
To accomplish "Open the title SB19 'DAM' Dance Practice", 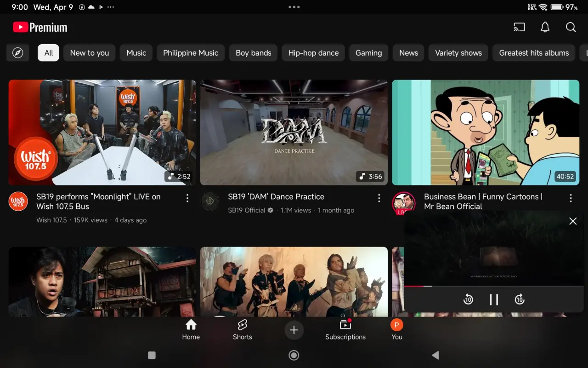I will (x=276, y=196).
